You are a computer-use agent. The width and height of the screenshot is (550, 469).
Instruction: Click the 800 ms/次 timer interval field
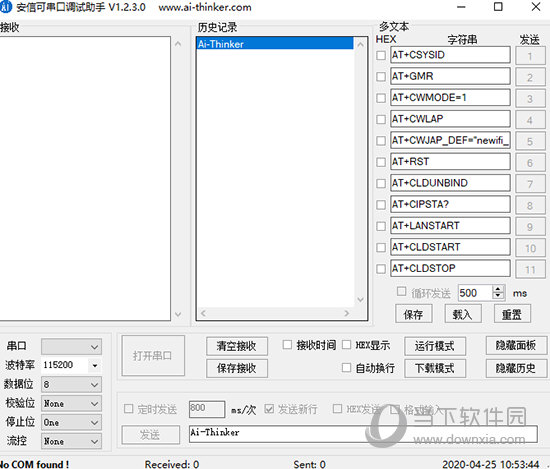[207, 409]
